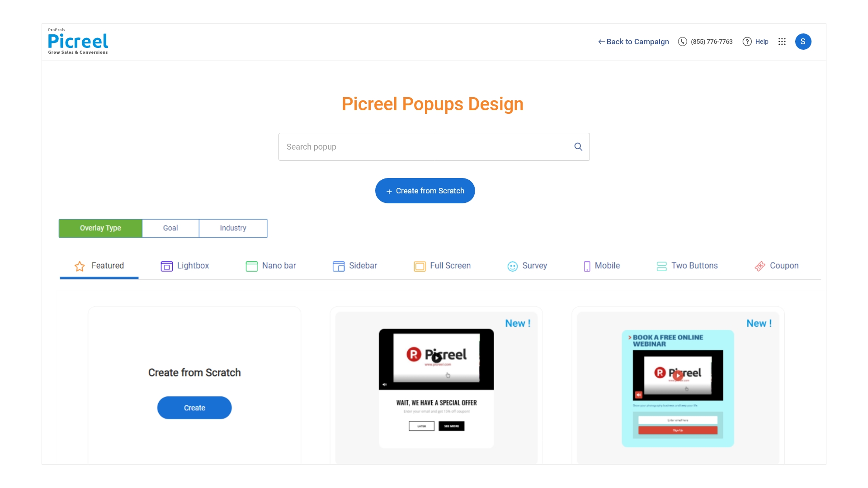Expand the Two Buttons popup category

click(687, 265)
